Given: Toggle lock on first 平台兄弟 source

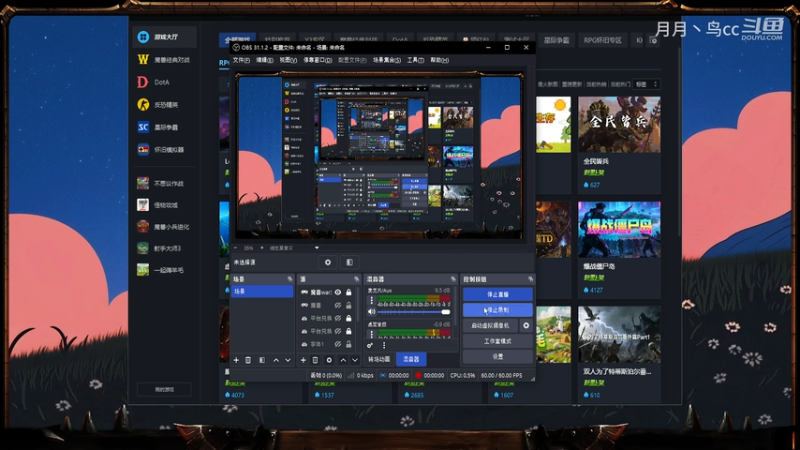Looking at the screenshot, I should click(349, 318).
